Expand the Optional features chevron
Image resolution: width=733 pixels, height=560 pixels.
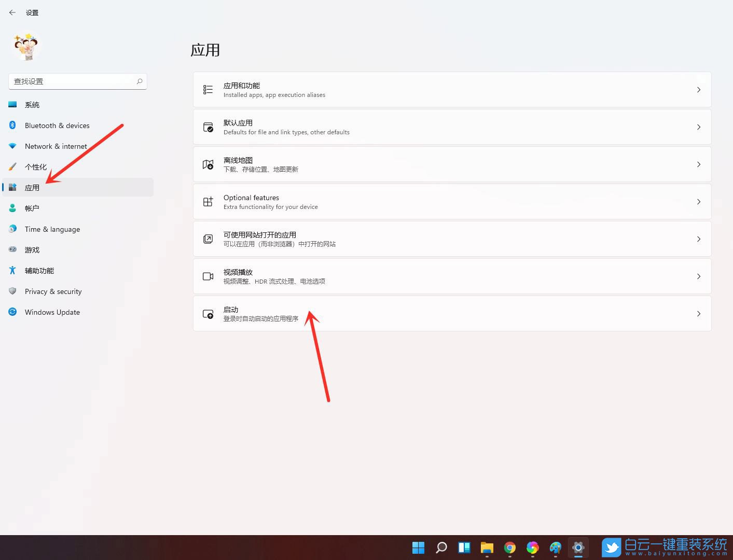(699, 202)
